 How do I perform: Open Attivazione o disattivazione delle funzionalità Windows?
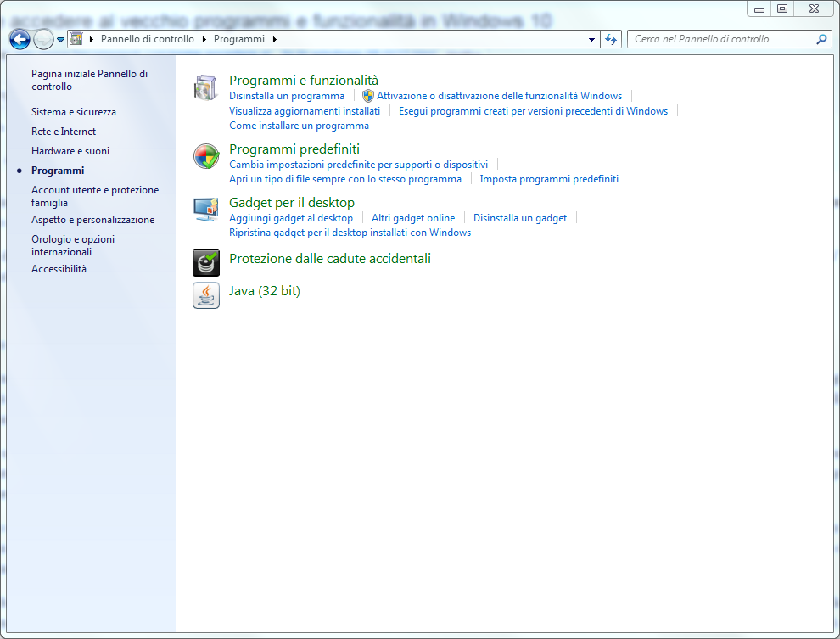499,96
